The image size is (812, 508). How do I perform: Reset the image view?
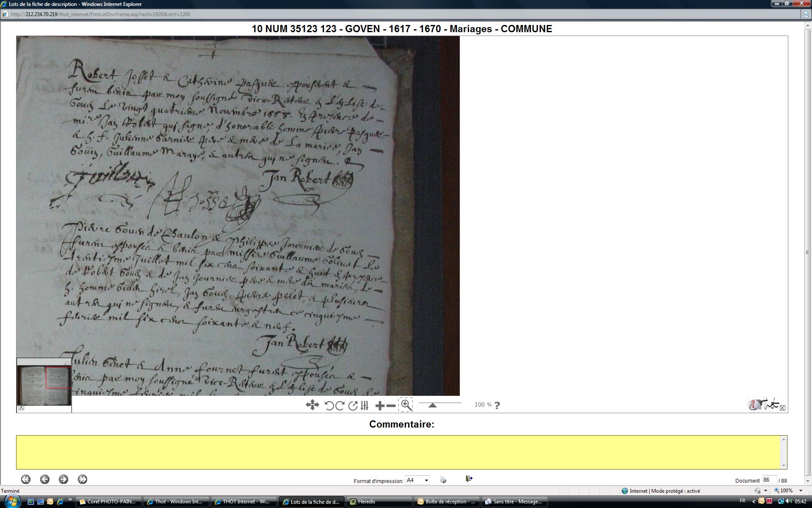point(353,406)
